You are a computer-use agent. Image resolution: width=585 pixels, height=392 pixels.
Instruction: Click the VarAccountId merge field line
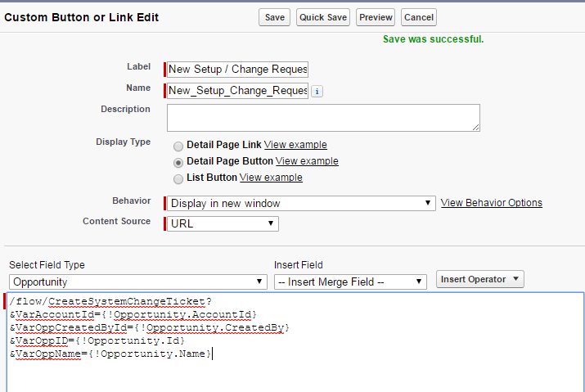[x=133, y=315]
